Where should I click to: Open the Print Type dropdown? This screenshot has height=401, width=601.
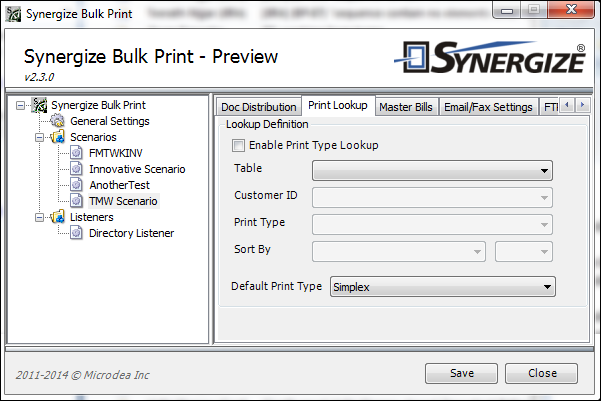click(432, 225)
